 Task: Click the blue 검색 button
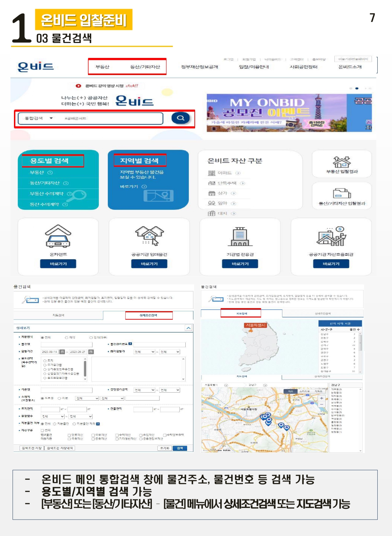[x=180, y=448]
